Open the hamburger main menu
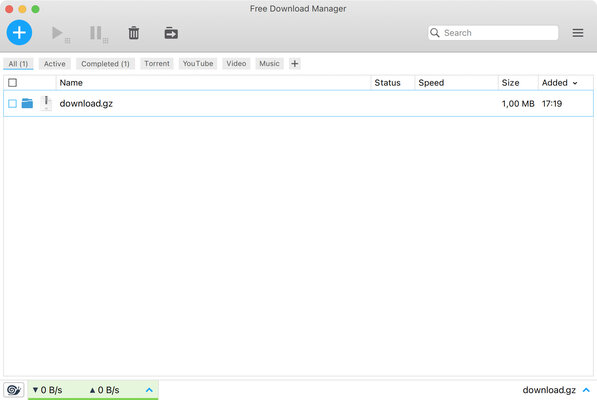 [578, 33]
